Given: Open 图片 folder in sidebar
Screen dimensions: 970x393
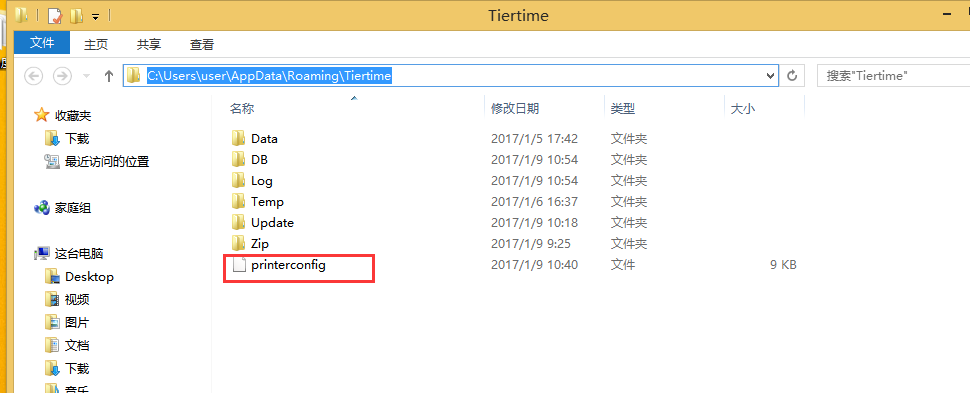Looking at the screenshot, I should pyautogui.click(x=77, y=322).
